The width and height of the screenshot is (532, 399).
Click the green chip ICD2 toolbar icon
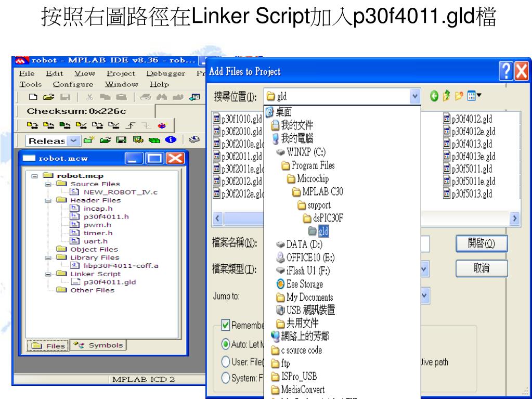click(x=65, y=125)
